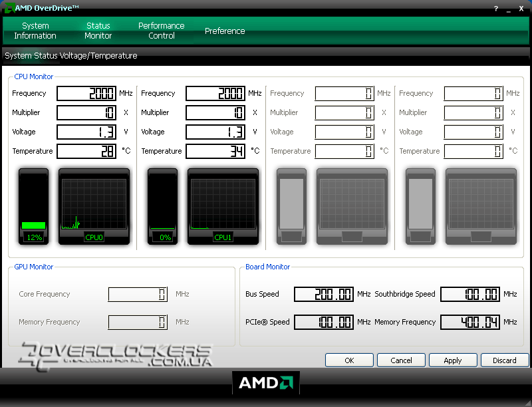Screen dimensions: 532x407
Task: Click the CPU1 Multiplier value field
Action: [215, 112]
